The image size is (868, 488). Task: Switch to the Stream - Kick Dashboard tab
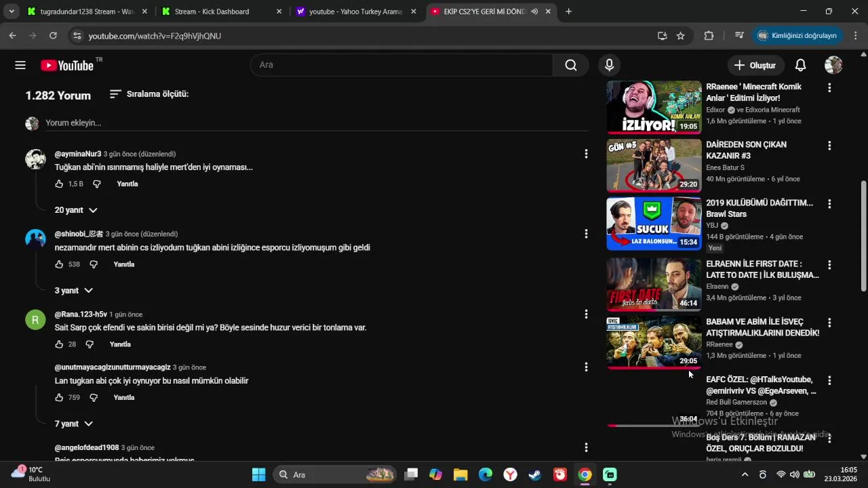(x=222, y=12)
